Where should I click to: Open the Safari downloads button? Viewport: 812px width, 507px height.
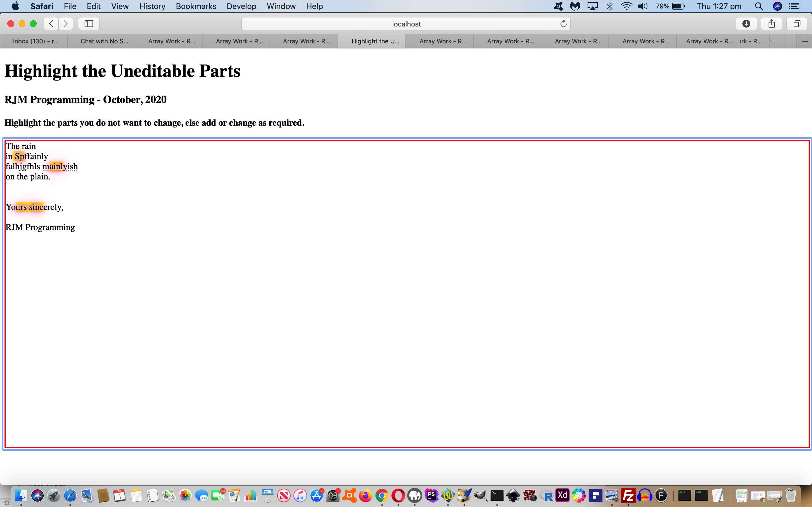tap(746, 23)
